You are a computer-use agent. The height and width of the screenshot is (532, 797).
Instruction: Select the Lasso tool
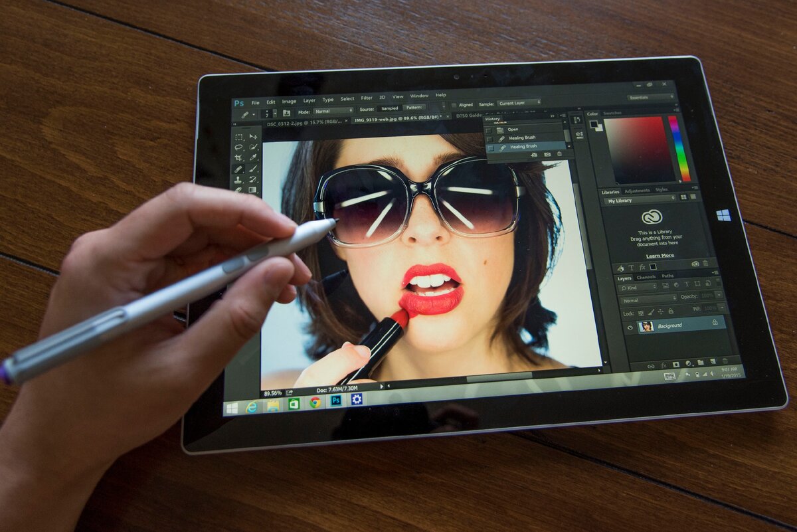tap(238, 147)
